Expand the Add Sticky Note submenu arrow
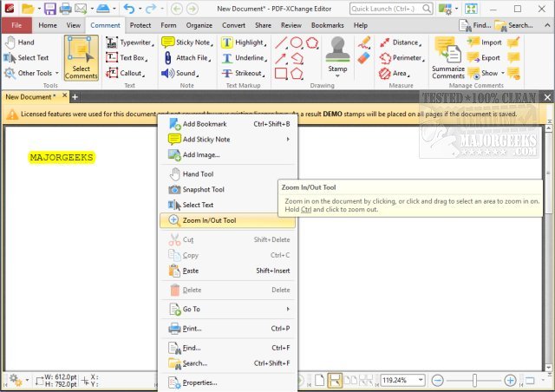Image resolution: width=555 pixels, height=392 pixels. pyautogui.click(x=288, y=140)
